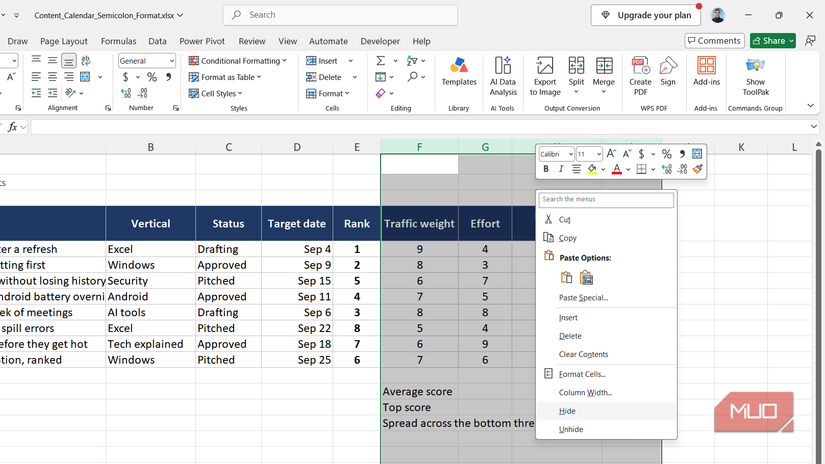Open the Format cells dropdown in Cells group
Viewport: 825px width, 464px height.
pyautogui.click(x=328, y=93)
